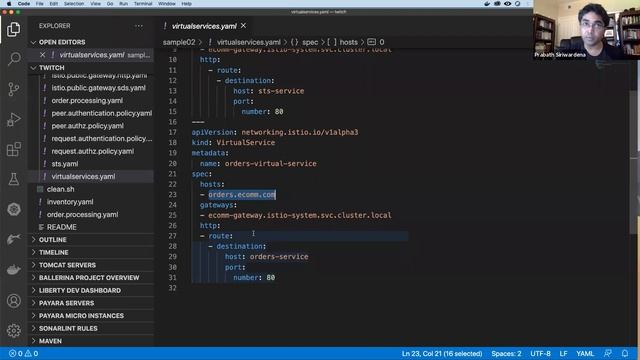Open the Explorer view in activity bar
The image size is (640, 360).
(13, 29)
